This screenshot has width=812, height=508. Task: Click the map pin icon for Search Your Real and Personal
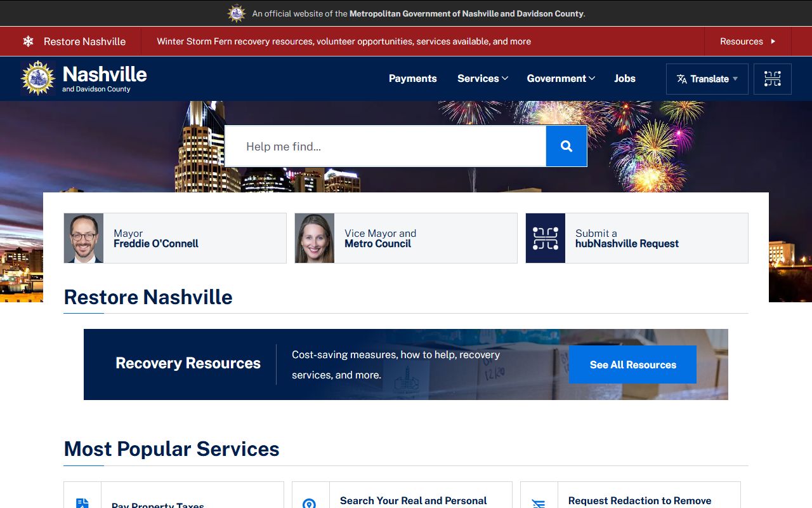click(x=310, y=504)
